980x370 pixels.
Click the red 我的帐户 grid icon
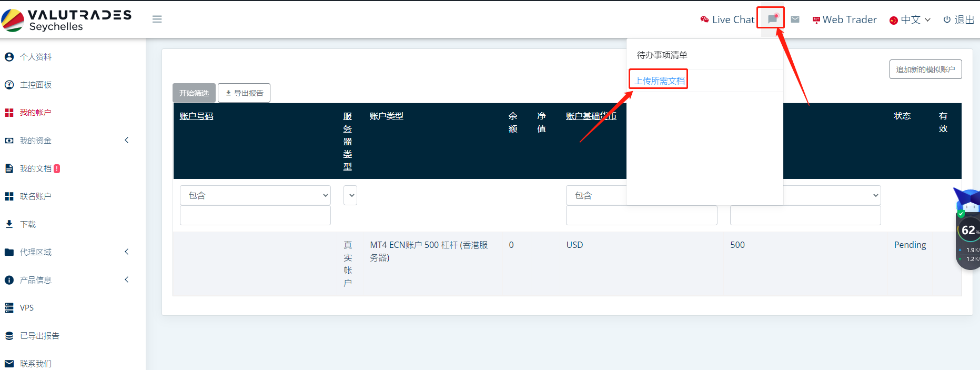(9, 113)
